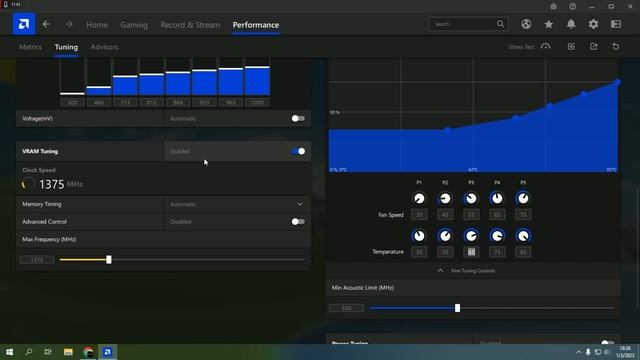The width and height of the screenshot is (640, 360).
Task: Click the P1 Fan Speed value field
Action: pyautogui.click(x=419, y=215)
